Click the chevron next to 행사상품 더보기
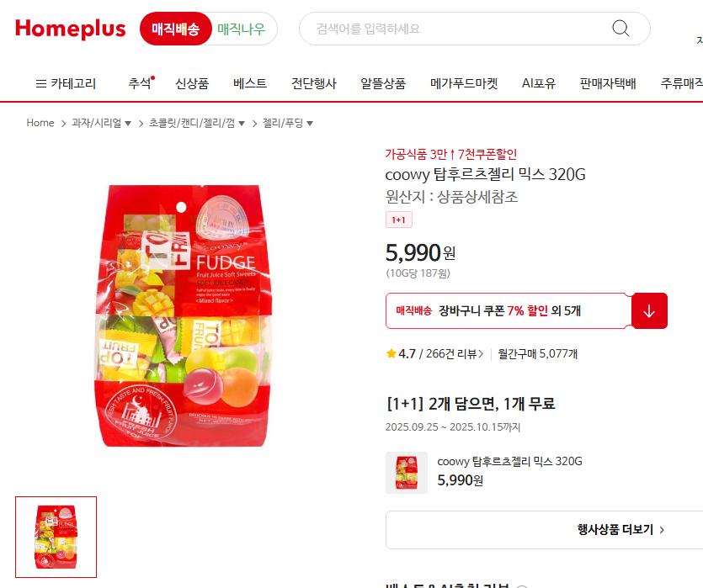703x588 pixels. pyautogui.click(x=663, y=530)
